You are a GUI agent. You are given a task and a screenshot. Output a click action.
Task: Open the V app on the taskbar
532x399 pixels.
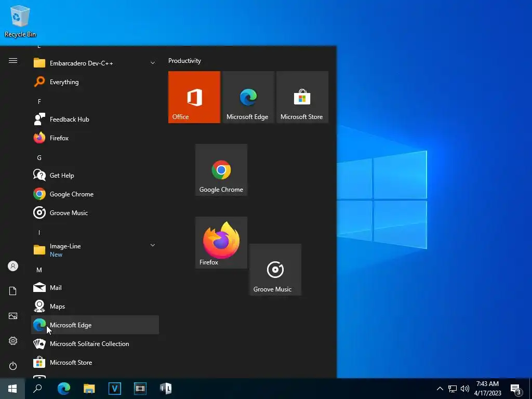point(115,389)
